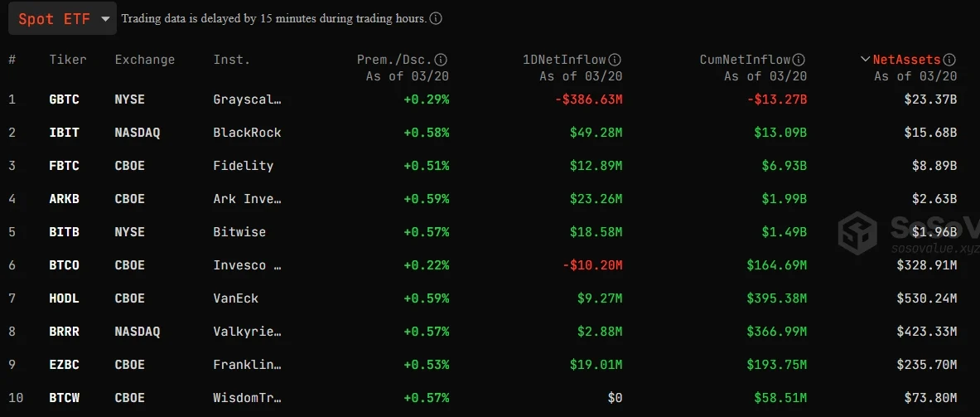Click info icon next to Prem./Dsc. header
980x417 pixels.
point(442,60)
